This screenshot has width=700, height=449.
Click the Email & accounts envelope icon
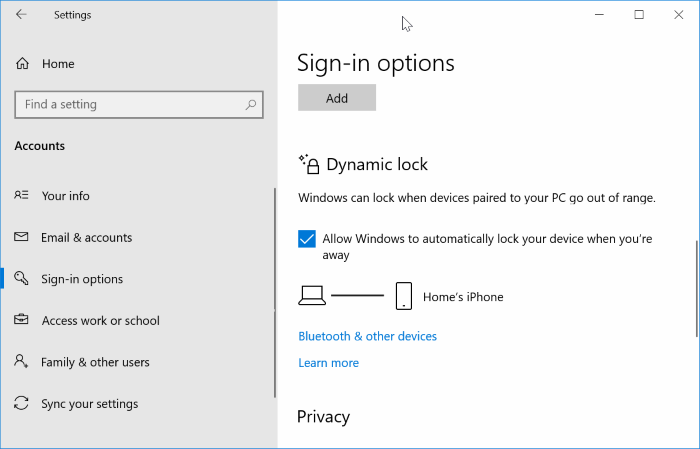coord(21,238)
